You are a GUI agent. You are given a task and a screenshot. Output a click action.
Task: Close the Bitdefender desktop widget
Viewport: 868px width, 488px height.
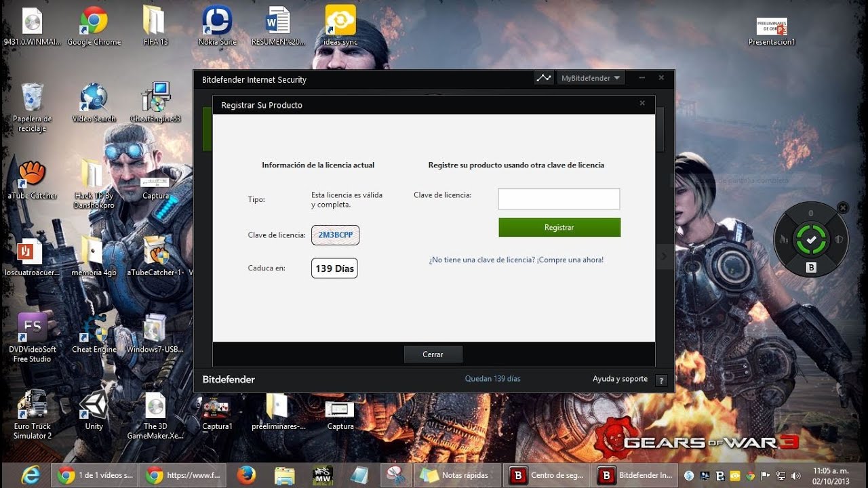pos(843,207)
